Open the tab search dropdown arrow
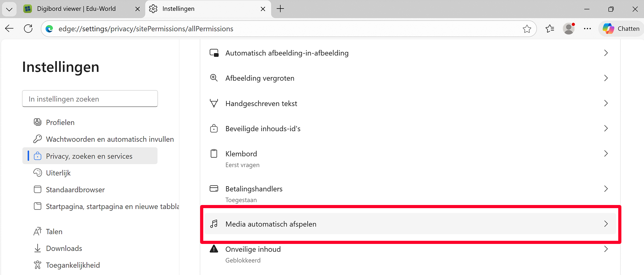 (x=9, y=9)
